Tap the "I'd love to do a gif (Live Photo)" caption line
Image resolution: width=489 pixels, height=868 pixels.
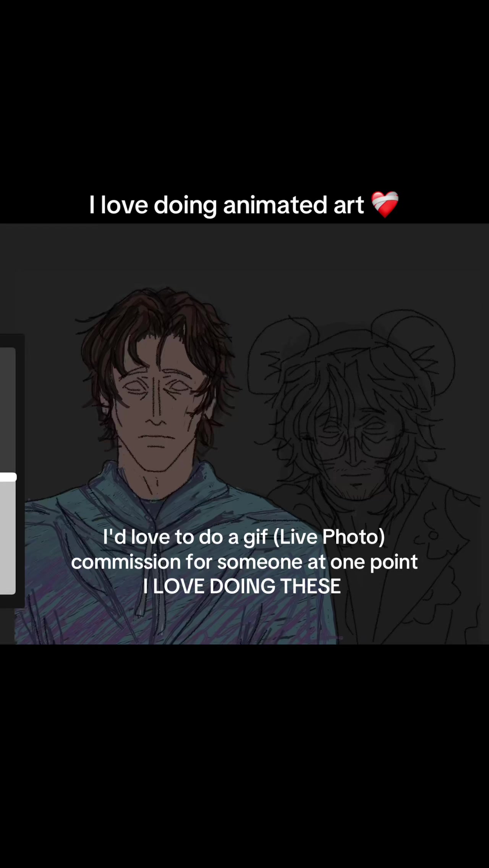click(244, 537)
